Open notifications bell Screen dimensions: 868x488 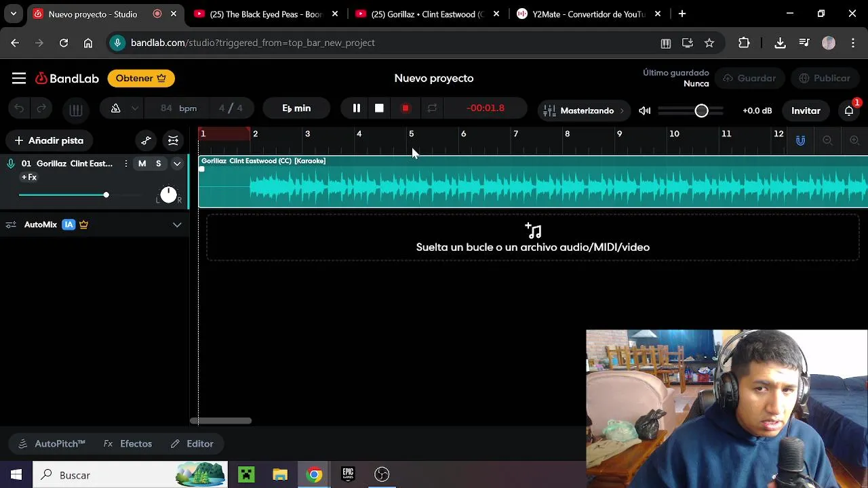pos(849,110)
